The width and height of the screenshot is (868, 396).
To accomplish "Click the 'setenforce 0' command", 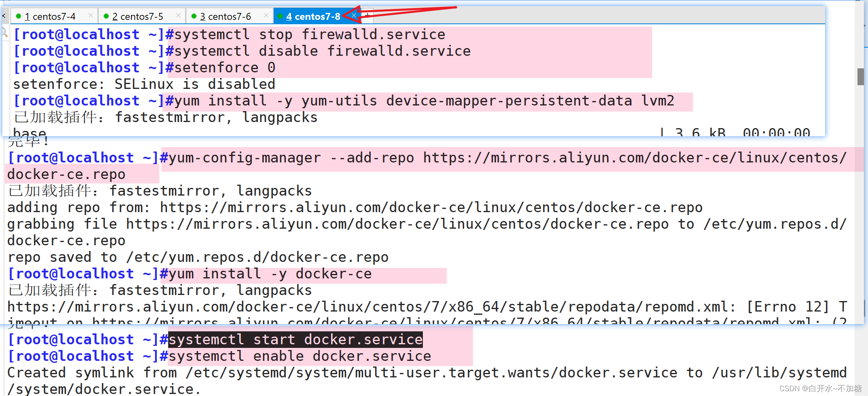I will [x=225, y=67].
